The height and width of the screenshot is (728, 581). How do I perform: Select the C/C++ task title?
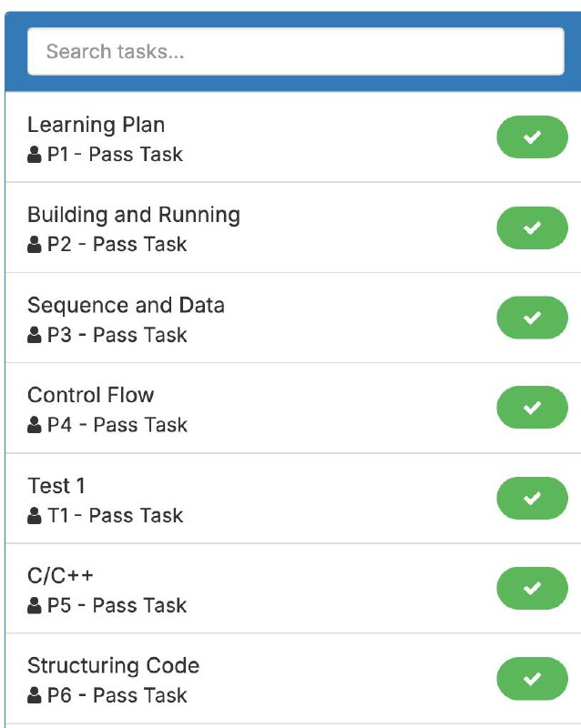(x=60, y=575)
